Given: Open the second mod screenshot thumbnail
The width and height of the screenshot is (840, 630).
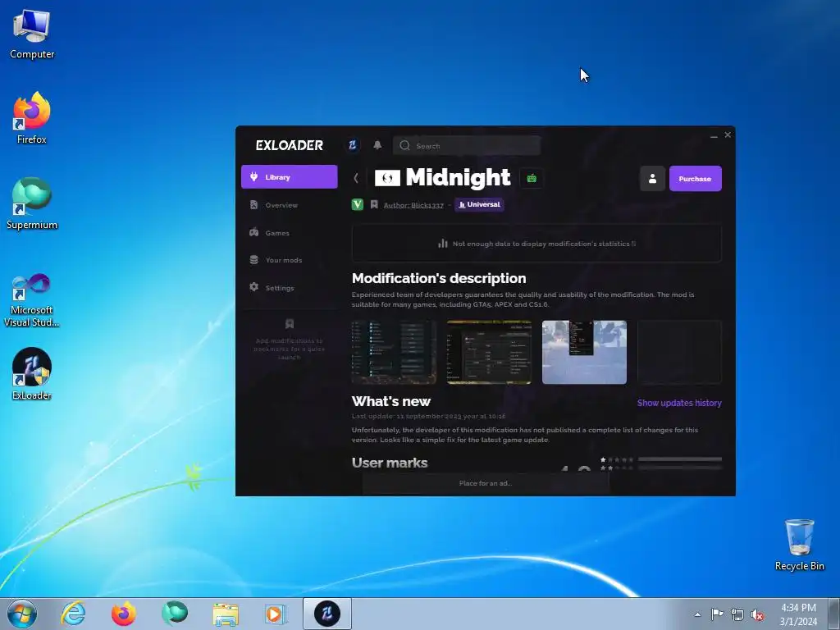Looking at the screenshot, I should click(x=489, y=352).
